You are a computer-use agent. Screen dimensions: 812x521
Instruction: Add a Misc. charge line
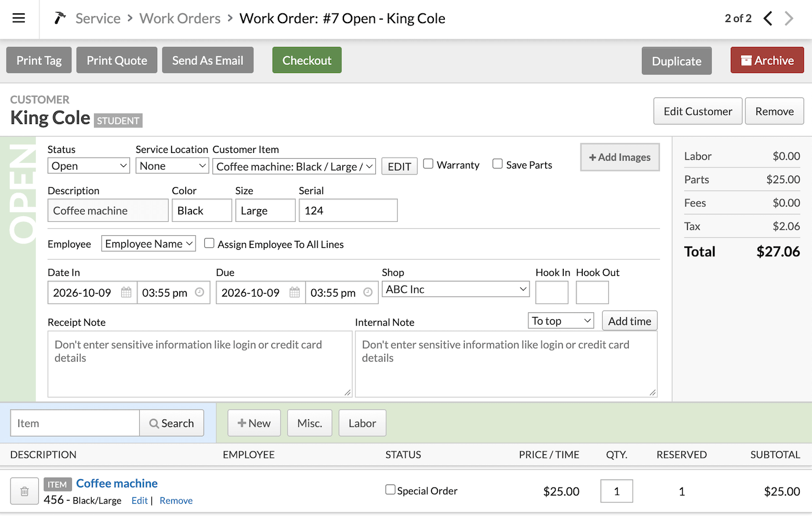[x=310, y=423]
